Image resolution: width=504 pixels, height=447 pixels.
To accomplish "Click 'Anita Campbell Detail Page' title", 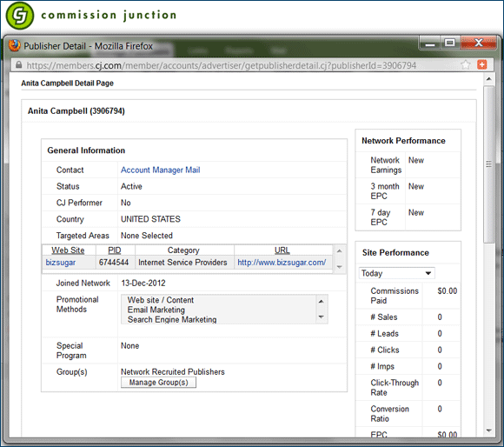I will 67,83.
